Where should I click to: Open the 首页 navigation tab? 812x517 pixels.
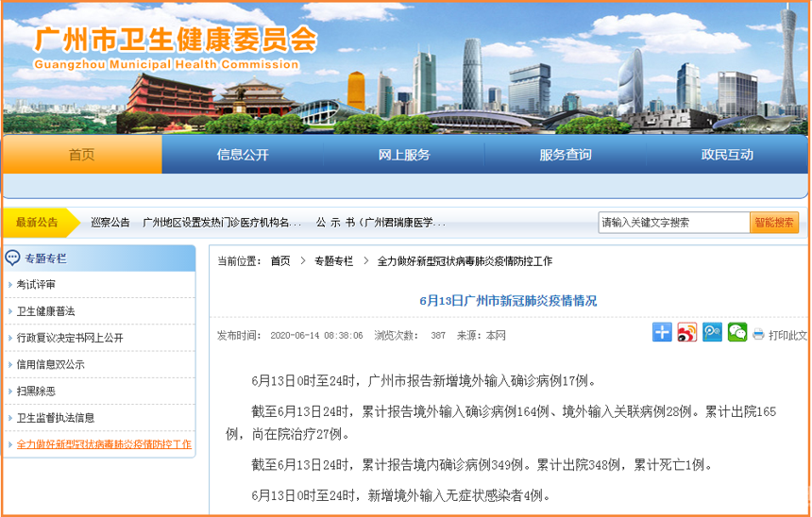pyautogui.click(x=82, y=154)
